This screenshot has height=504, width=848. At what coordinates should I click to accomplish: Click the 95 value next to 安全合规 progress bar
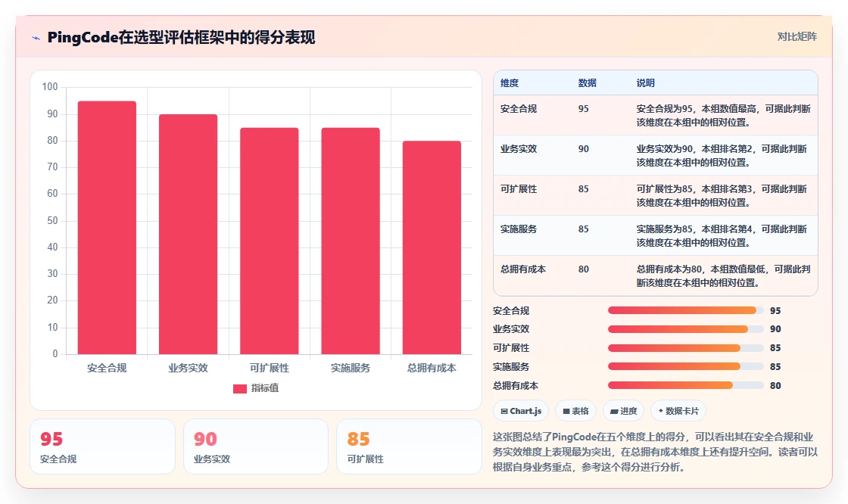[x=775, y=310]
